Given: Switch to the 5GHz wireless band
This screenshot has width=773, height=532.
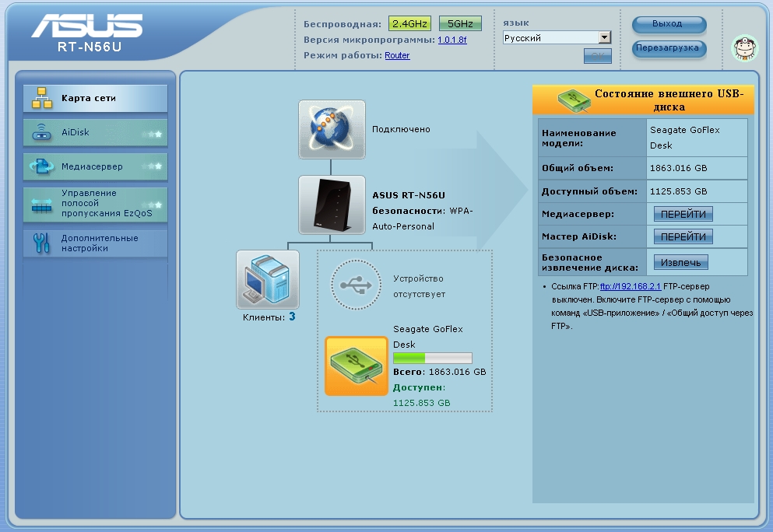Looking at the screenshot, I should point(460,24).
